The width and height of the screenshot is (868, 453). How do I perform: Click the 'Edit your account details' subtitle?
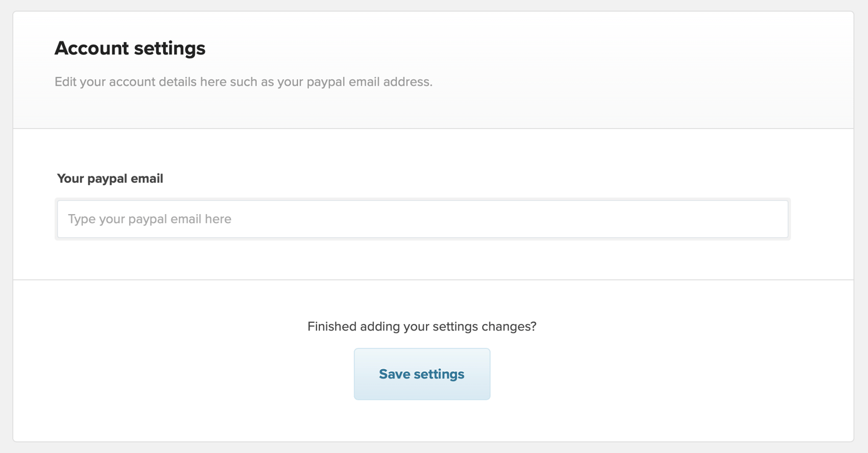pyautogui.click(x=243, y=82)
